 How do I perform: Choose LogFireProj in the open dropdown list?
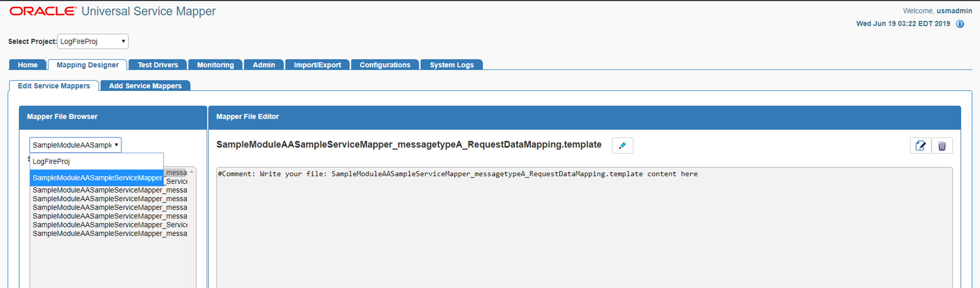pyautogui.click(x=97, y=161)
